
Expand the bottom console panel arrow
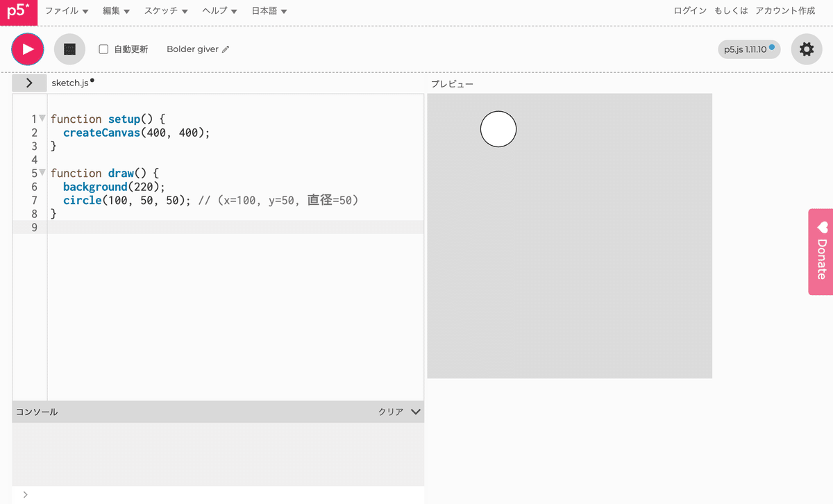coord(24,495)
